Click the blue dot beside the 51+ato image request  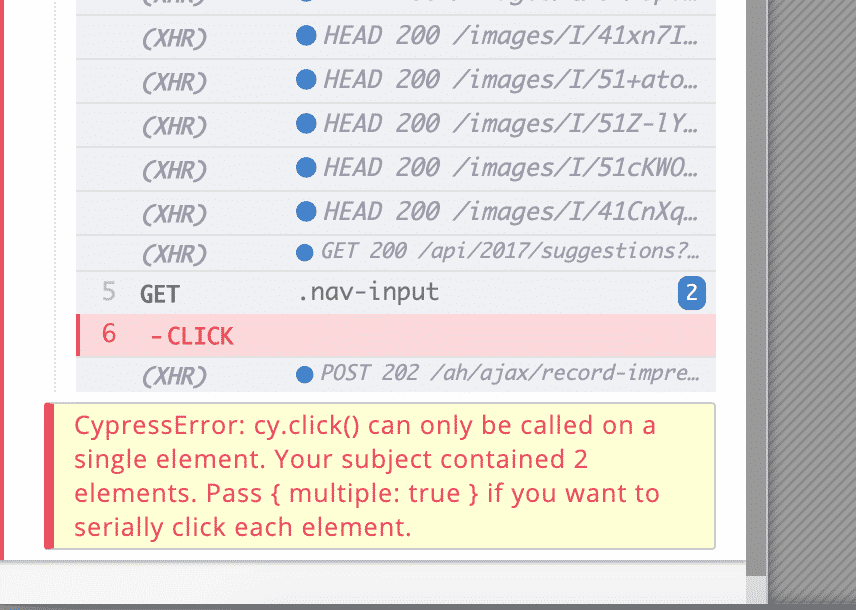click(304, 79)
